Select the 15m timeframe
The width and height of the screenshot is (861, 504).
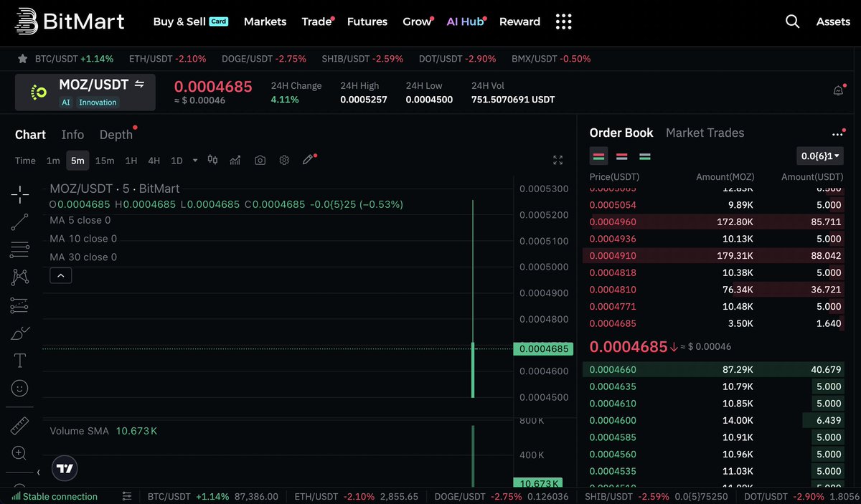[105, 161]
